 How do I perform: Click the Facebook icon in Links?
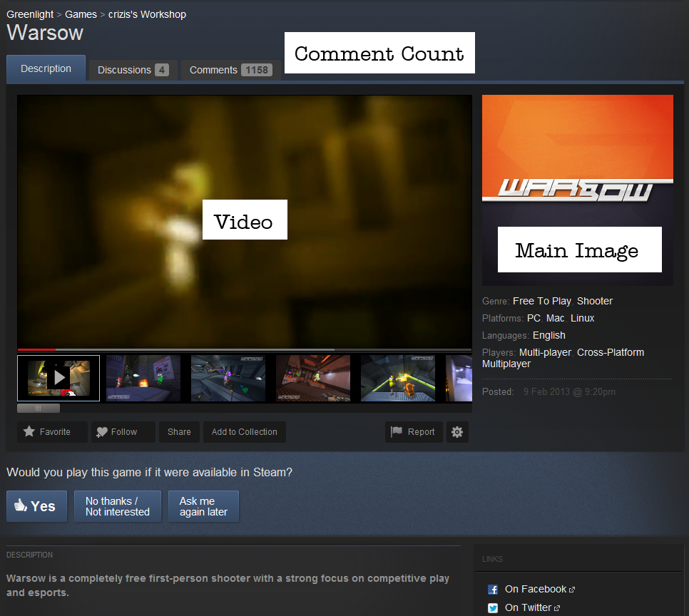click(x=493, y=590)
